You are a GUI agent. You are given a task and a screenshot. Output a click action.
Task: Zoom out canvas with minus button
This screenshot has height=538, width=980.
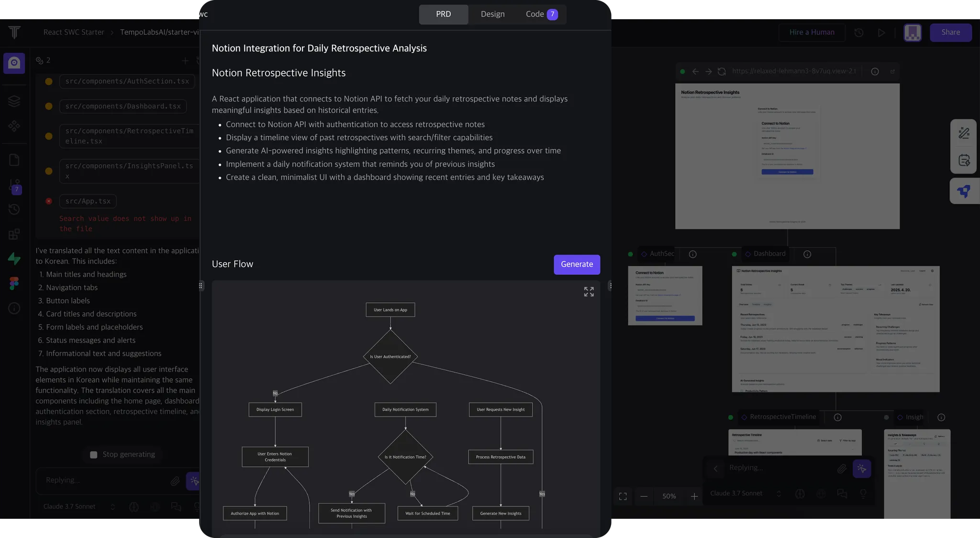pos(644,496)
